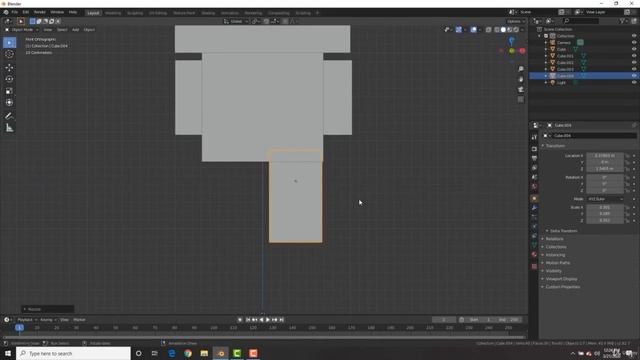640x360 pixels.
Task: Open the viewport Add menu
Action: 76,30
